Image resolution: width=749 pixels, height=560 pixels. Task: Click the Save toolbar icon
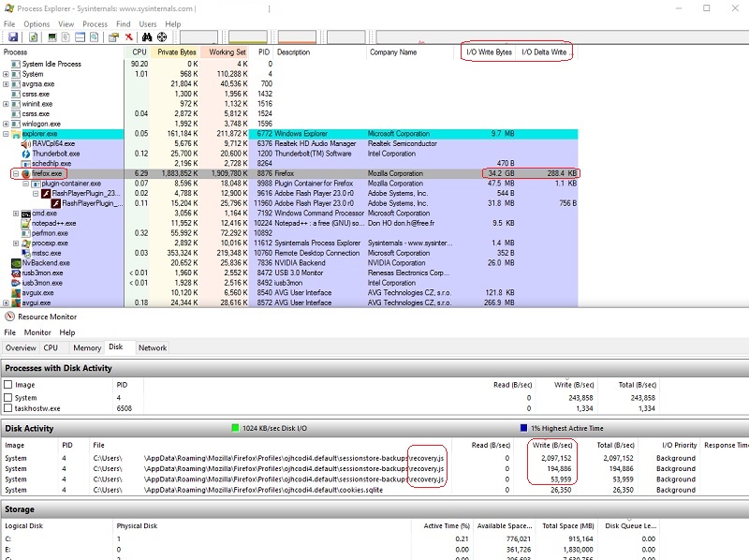click(x=12, y=37)
